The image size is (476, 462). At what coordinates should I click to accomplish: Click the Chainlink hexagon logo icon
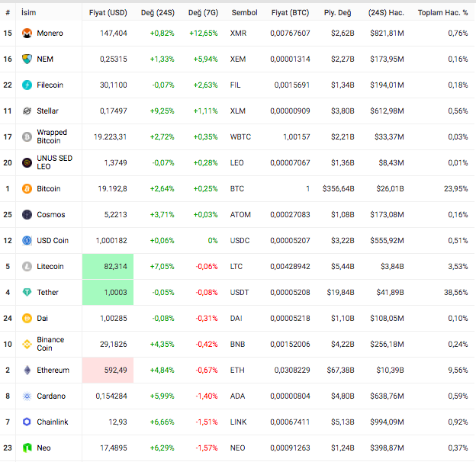point(27,422)
